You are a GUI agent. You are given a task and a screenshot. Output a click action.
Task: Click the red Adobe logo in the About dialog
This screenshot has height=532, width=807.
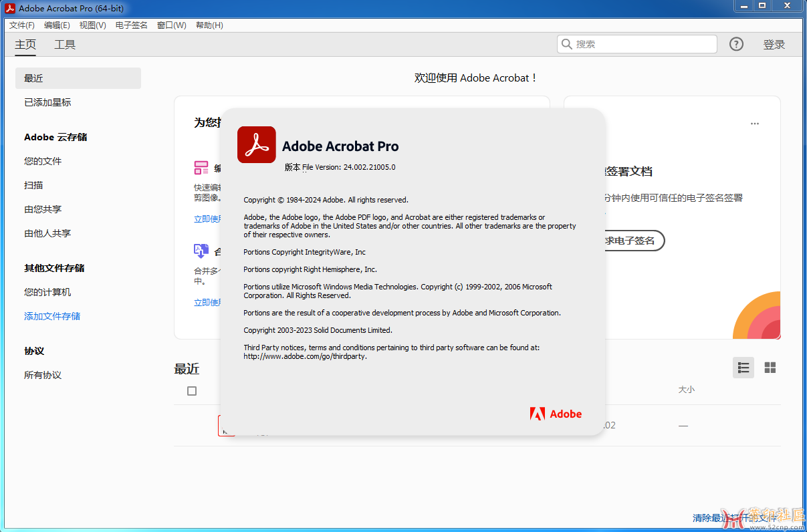(556, 414)
